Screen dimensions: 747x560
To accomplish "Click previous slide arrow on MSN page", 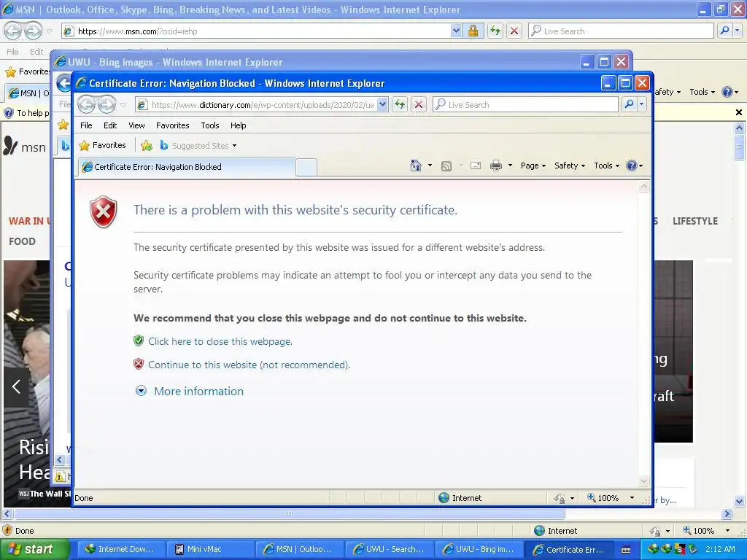I will 16,386.
